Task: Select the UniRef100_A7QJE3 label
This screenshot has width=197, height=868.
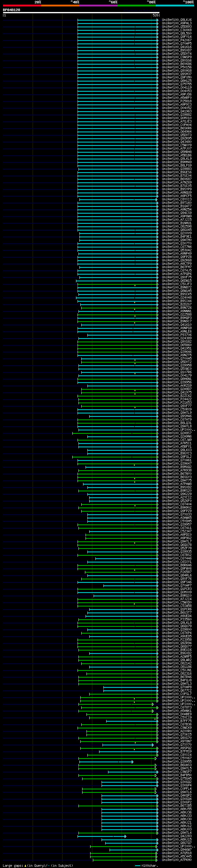Action: pyautogui.click(x=177, y=122)
